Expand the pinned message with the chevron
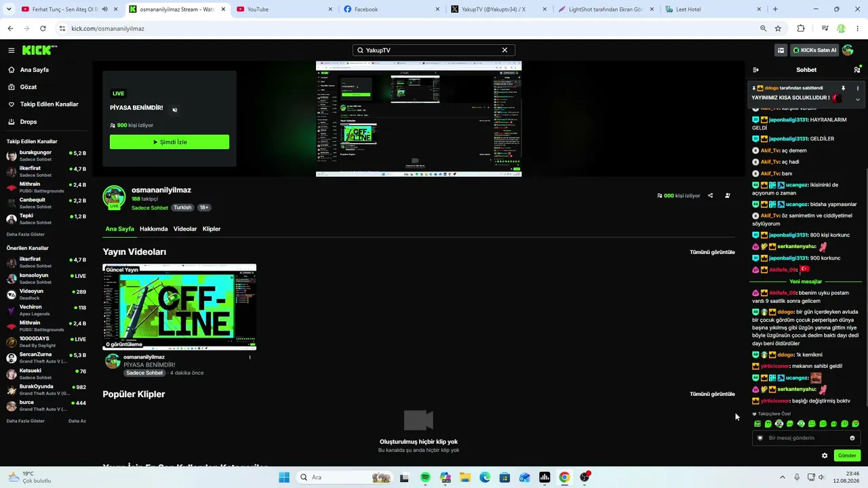 (x=858, y=100)
